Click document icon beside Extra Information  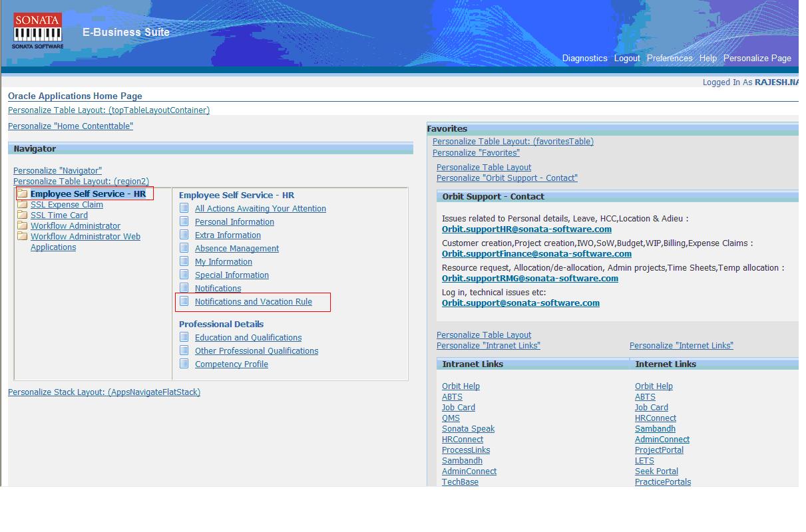184,235
